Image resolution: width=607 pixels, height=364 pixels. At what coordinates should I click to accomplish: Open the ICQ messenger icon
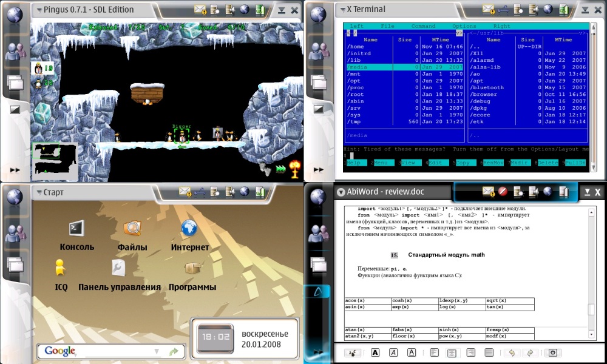click(x=60, y=268)
